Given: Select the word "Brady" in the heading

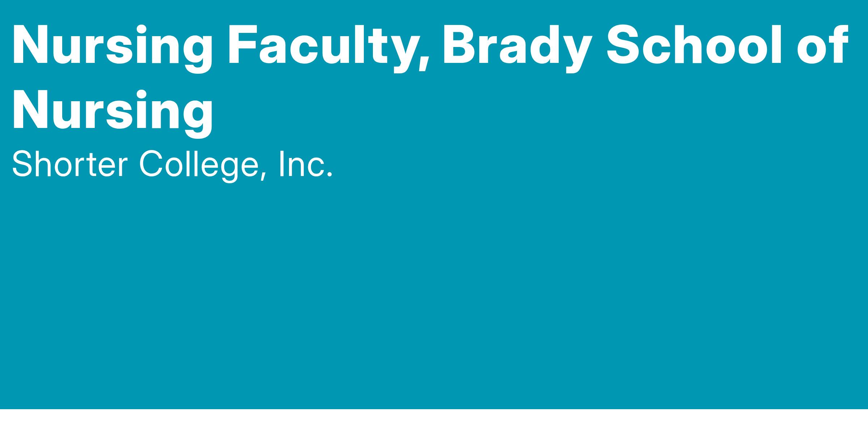Looking at the screenshot, I should (x=517, y=47).
